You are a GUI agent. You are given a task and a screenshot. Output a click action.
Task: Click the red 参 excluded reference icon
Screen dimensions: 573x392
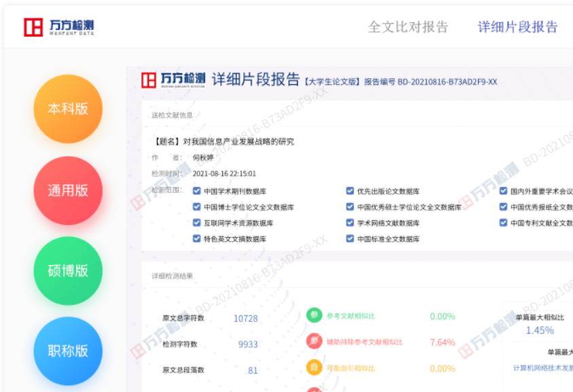tap(314, 341)
